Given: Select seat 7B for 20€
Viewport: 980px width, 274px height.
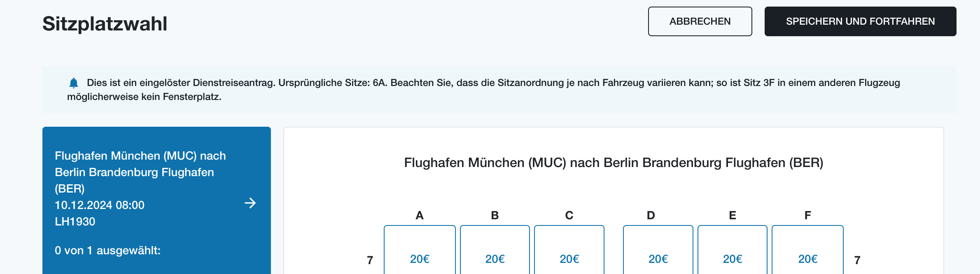Looking at the screenshot, I should 495,250.
